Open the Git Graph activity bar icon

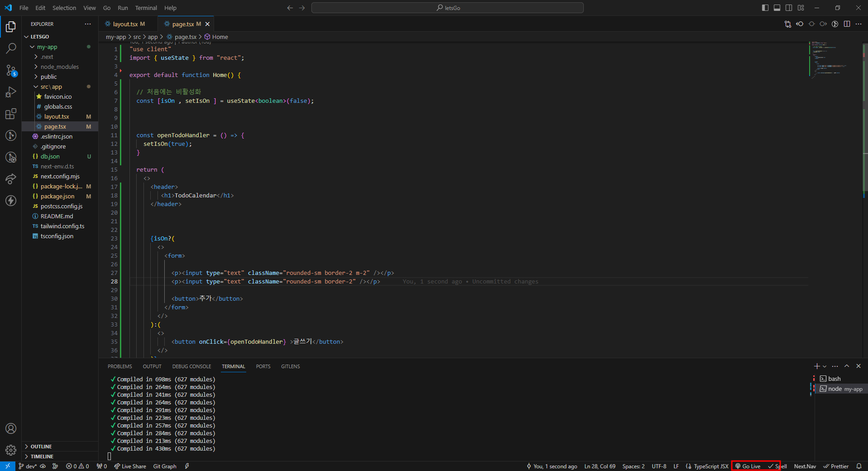11,135
